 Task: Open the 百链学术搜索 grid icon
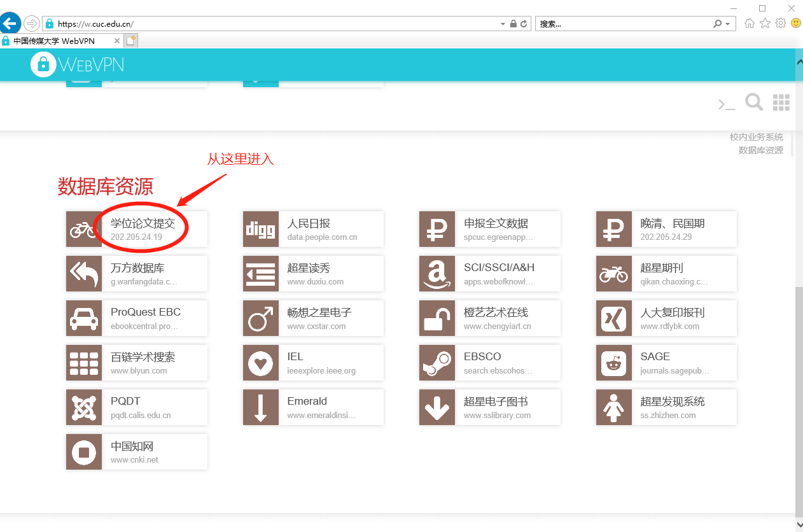[x=84, y=363]
